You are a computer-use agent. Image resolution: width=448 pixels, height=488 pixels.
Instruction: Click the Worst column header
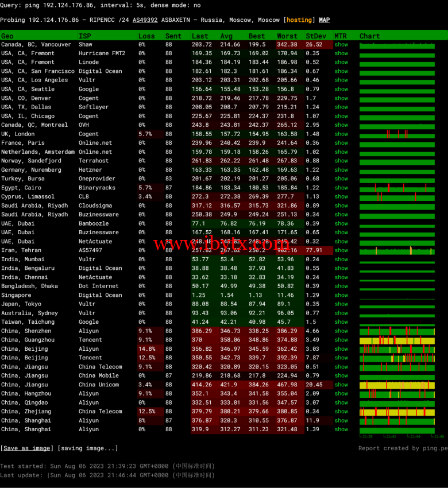click(287, 36)
